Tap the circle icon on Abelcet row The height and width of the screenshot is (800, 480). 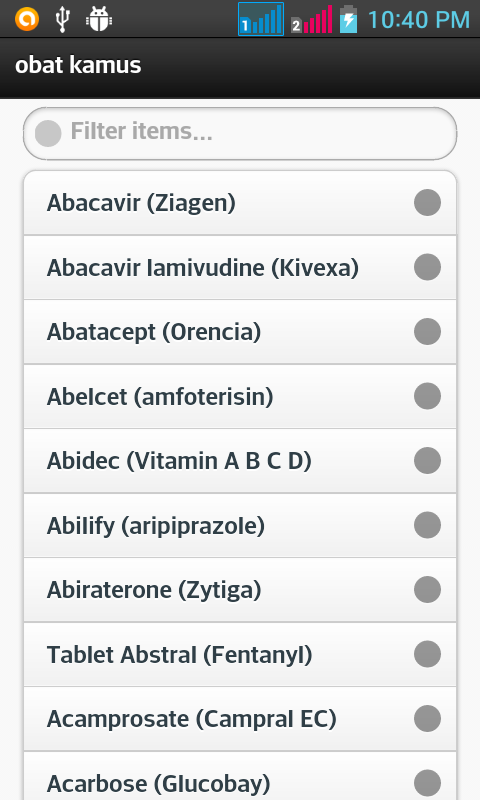[427, 396]
